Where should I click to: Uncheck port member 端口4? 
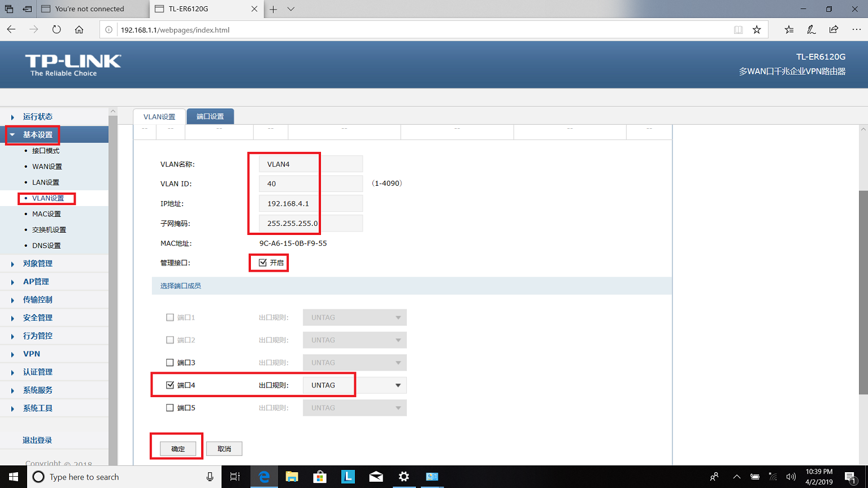[170, 385]
